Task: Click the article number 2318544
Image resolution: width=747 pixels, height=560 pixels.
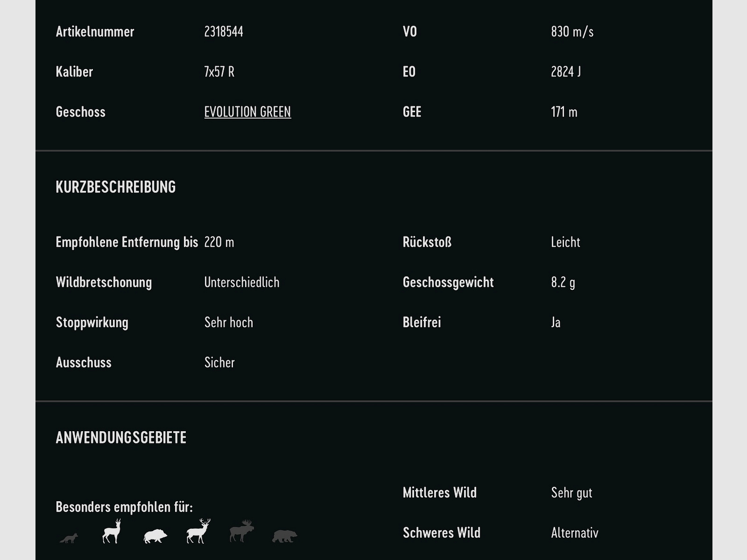Action: pos(224,32)
